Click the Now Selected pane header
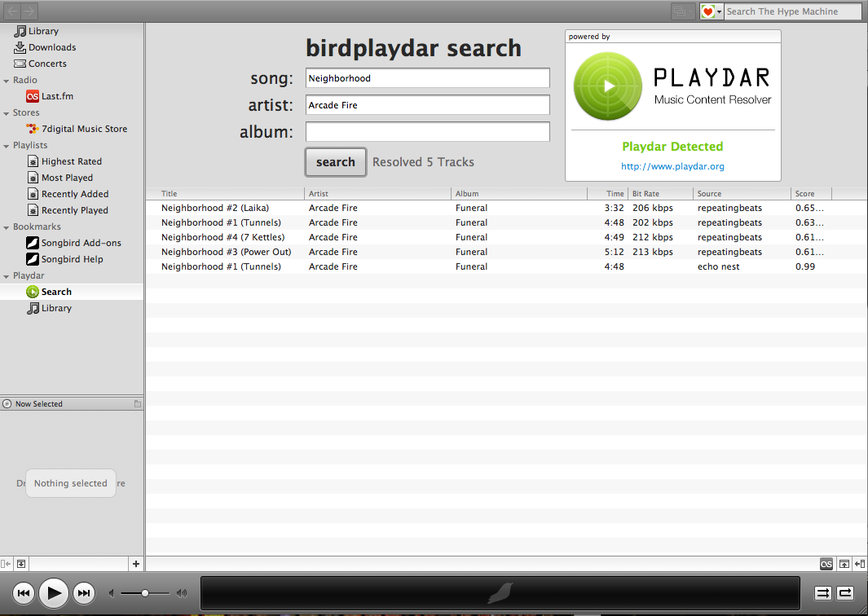This screenshot has height=616, width=868. [x=72, y=404]
